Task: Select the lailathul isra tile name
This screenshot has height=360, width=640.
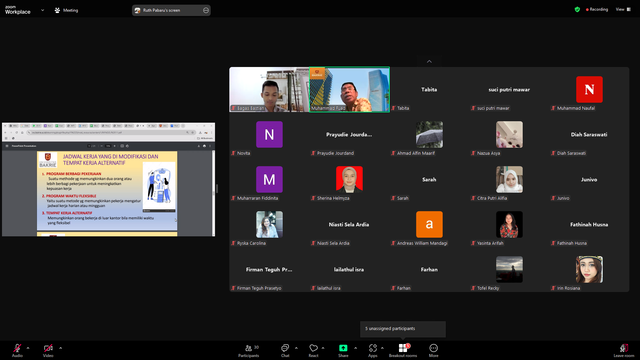Action: [x=349, y=269]
